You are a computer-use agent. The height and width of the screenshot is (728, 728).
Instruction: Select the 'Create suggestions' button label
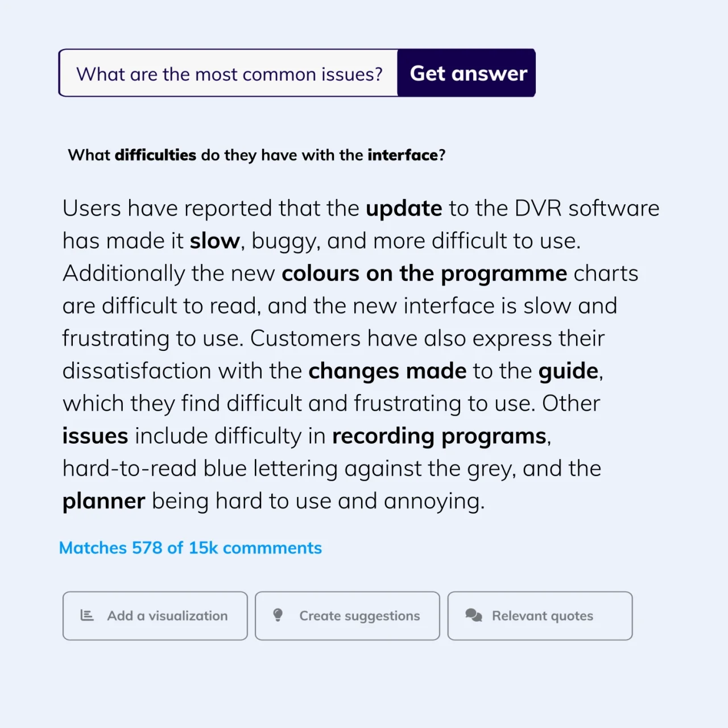coord(359,616)
